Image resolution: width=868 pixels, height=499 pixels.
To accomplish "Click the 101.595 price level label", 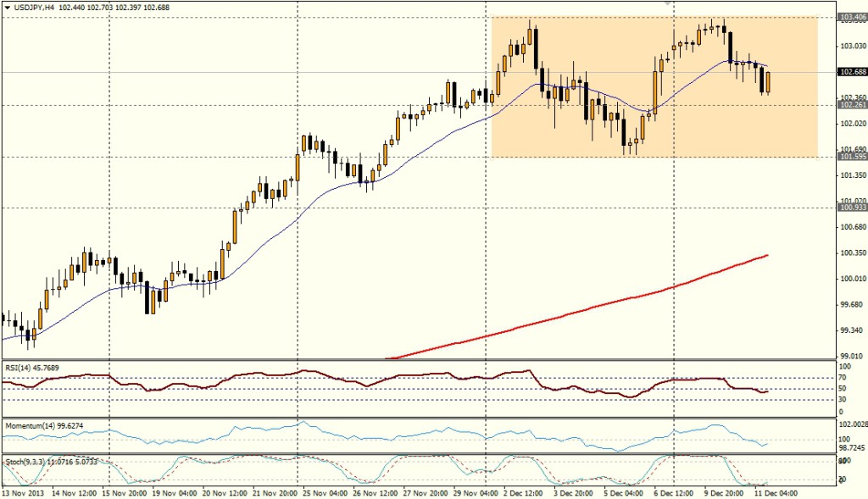I will click(851, 157).
